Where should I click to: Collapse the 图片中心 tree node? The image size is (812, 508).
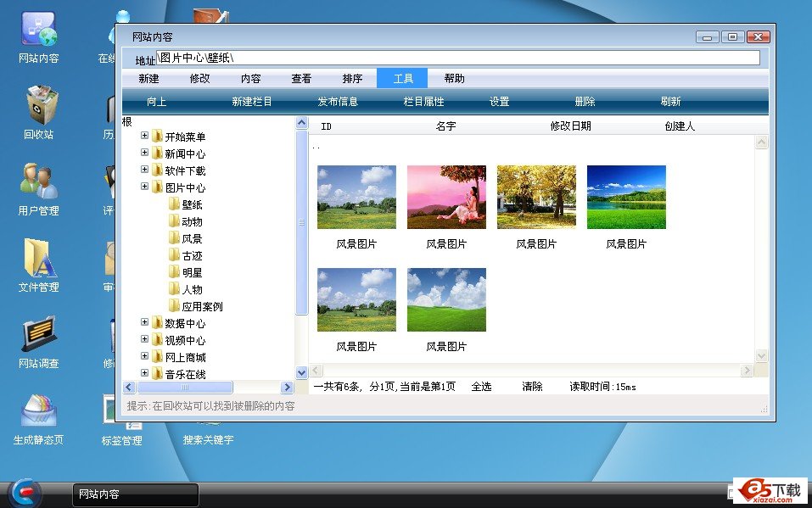pyautogui.click(x=144, y=187)
